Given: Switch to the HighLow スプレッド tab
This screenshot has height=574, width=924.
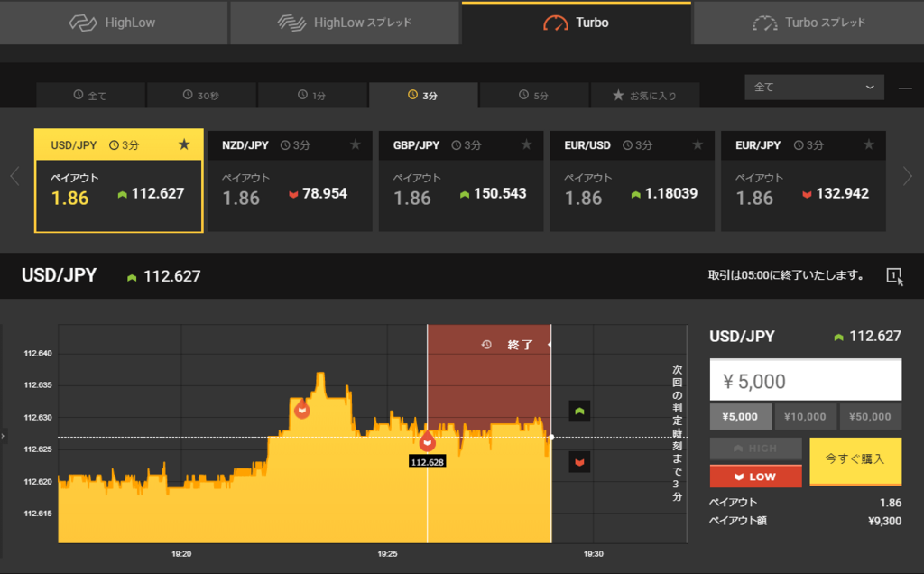Looking at the screenshot, I should tap(345, 23).
